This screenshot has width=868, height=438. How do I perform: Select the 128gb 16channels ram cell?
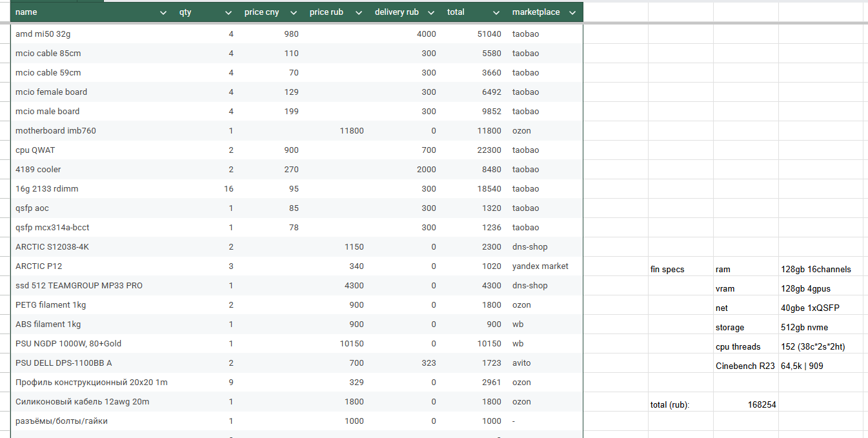(x=816, y=270)
